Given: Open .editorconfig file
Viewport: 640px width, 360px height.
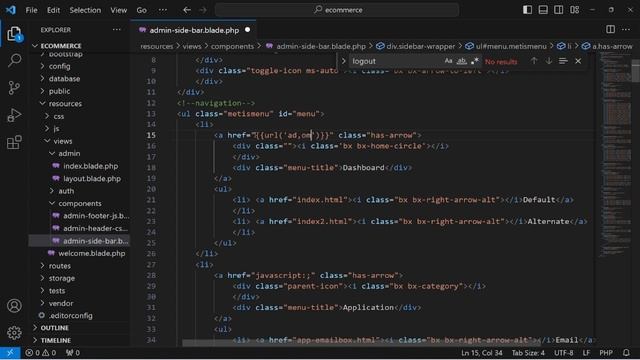Looking at the screenshot, I should (x=71, y=316).
